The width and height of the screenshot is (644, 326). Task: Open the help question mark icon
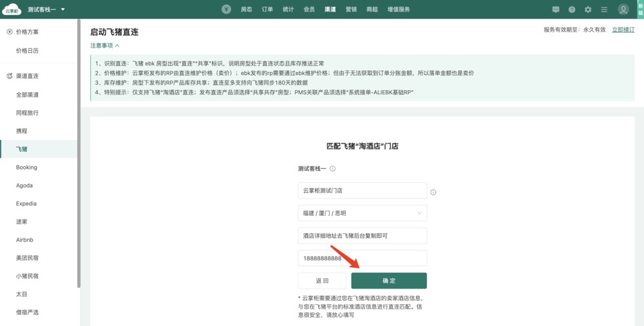click(x=572, y=10)
